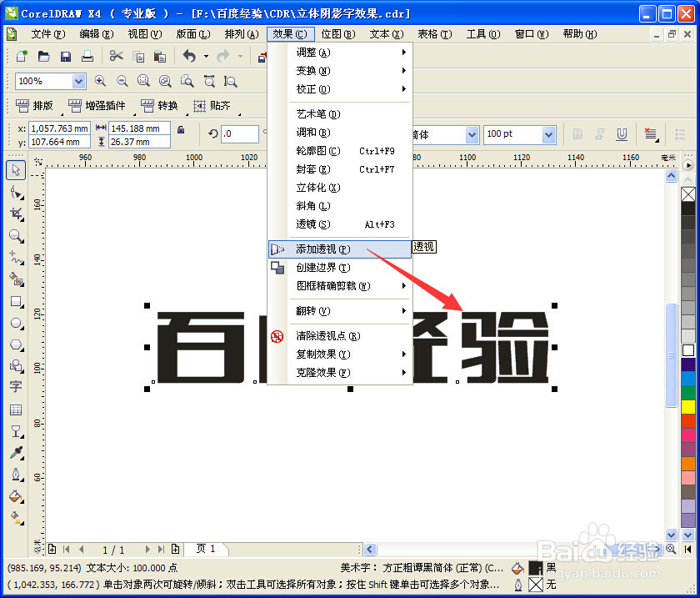Open the 文件(F) menu
Viewport: 700px width, 598px height.
(48, 34)
